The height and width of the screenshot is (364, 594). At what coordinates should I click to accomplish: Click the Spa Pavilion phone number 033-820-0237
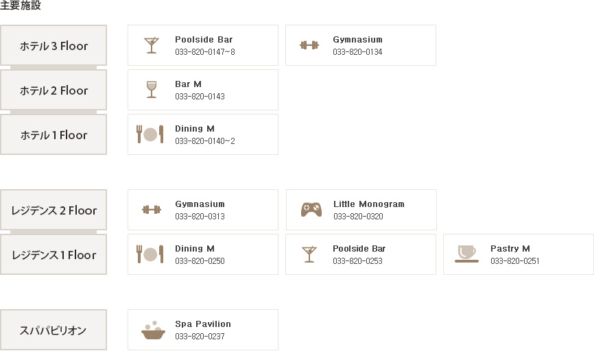tap(200, 337)
